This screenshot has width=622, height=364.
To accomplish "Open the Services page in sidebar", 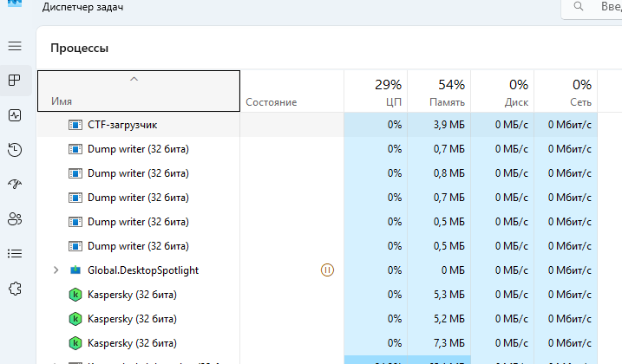I will (x=15, y=289).
